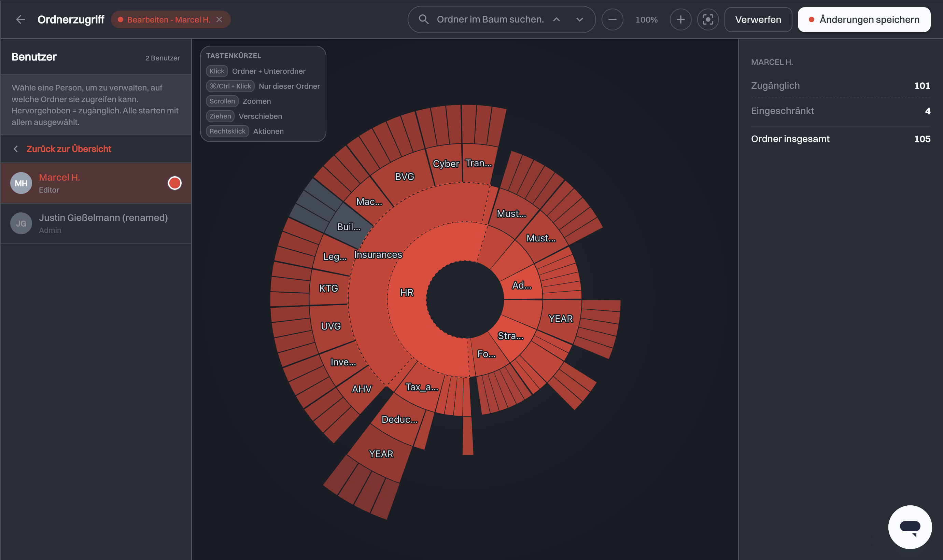Jump to previous search result chevron
This screenshot has height=560, width=943.
(x=557, y=19)
